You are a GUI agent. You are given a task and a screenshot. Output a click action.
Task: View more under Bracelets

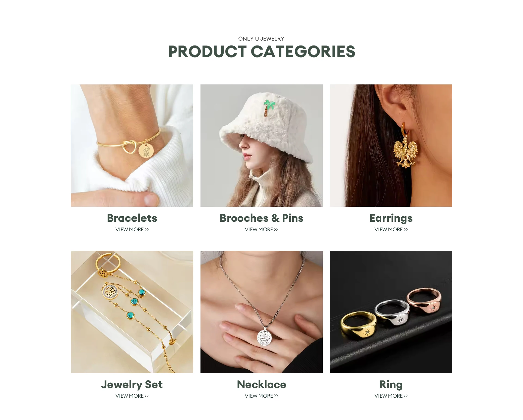pyautogui.click(x=132, y=229)
